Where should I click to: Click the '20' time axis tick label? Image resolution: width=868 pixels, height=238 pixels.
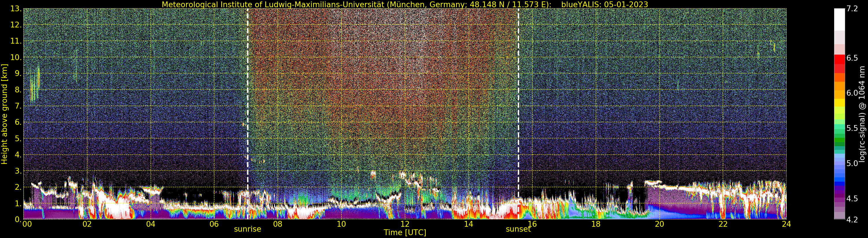click(659, 224)
